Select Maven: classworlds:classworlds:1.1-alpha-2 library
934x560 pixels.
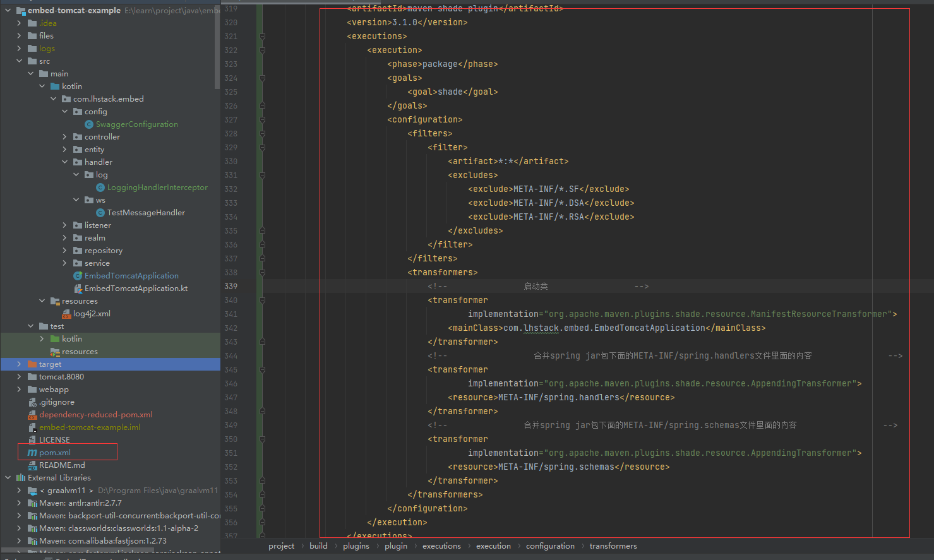click(x=119, y=528)
